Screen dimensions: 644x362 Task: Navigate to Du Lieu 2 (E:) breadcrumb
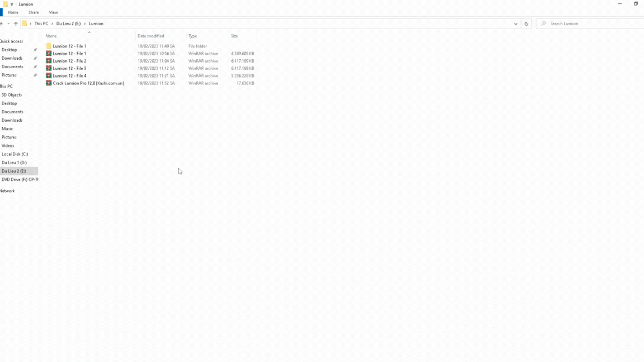click(x=68, y=24)
